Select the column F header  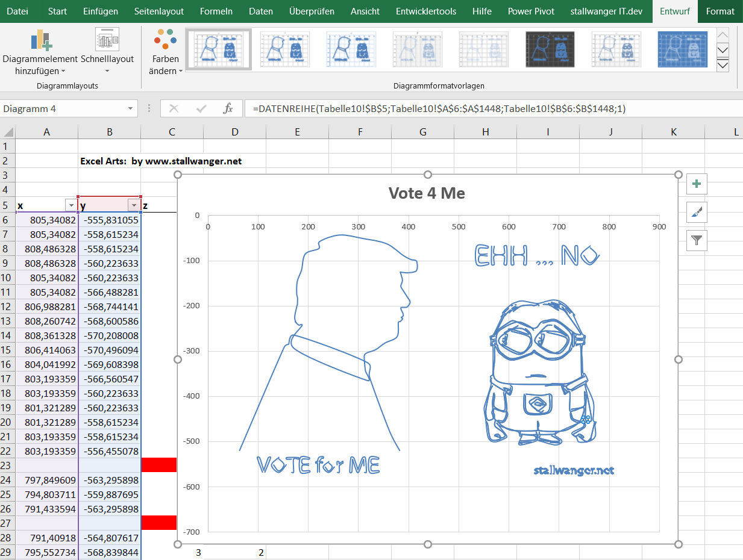pos(360,132)
